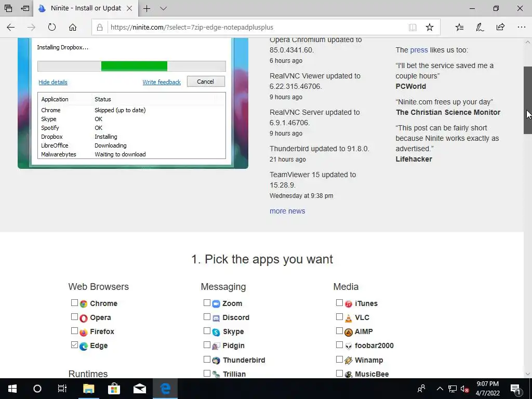
Task: Click Write feedback link
Action: point(162,82)
